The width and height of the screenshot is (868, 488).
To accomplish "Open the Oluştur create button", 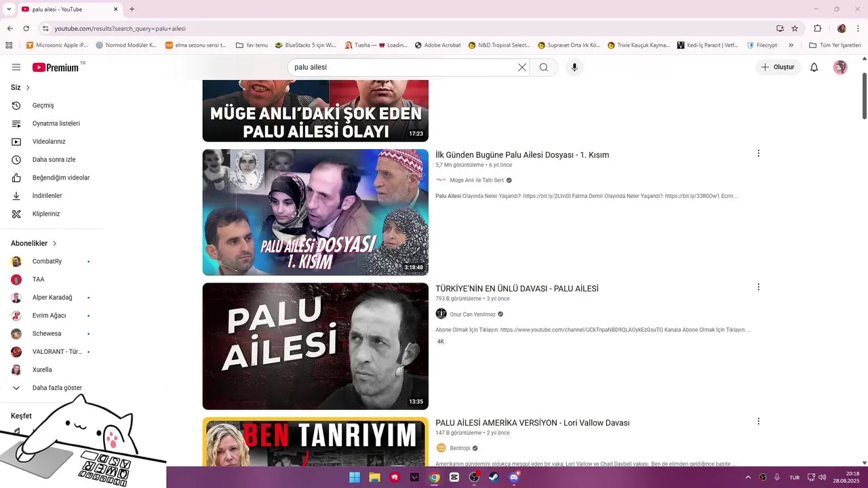I will pyautogui.click(x=778, y=67).
